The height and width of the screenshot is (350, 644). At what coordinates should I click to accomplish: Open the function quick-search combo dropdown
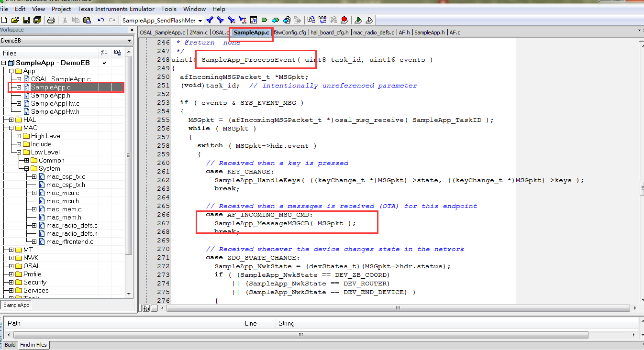(200, 21)
